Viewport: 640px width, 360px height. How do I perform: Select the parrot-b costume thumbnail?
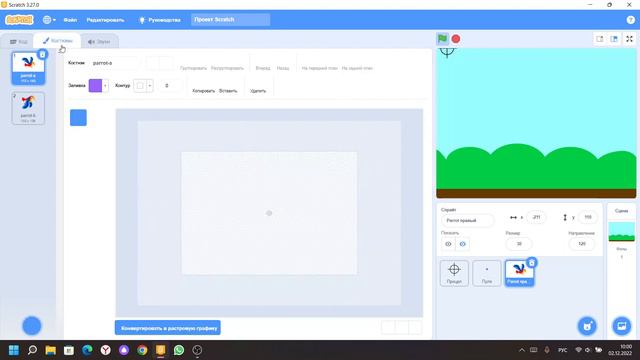(x=28, y=108)
